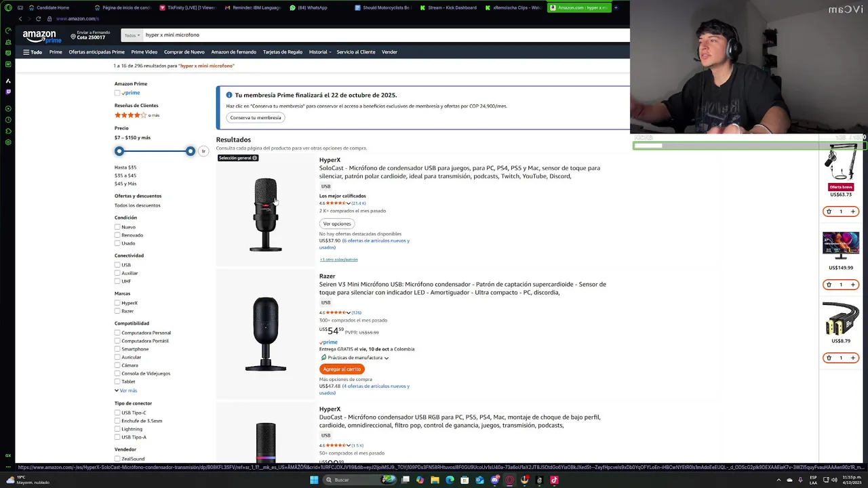868x488 pixels.
Task: Increase quantity of the US$8.79 cable
Action: point(853,358)
